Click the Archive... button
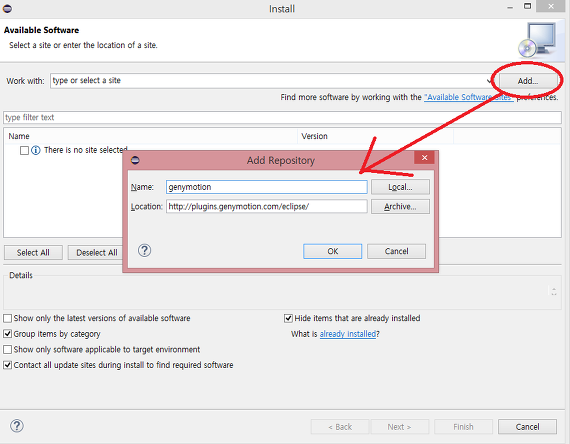570x444 pixels. 400,207
